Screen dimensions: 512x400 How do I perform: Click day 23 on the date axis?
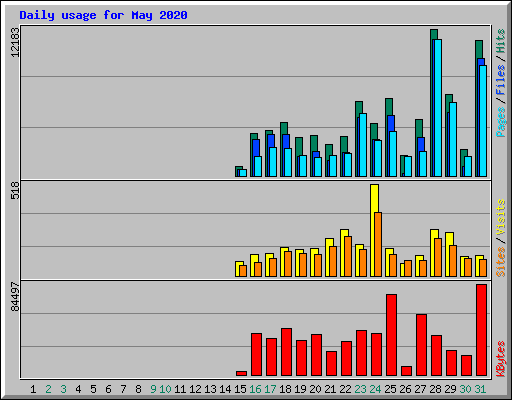point(360,389)
